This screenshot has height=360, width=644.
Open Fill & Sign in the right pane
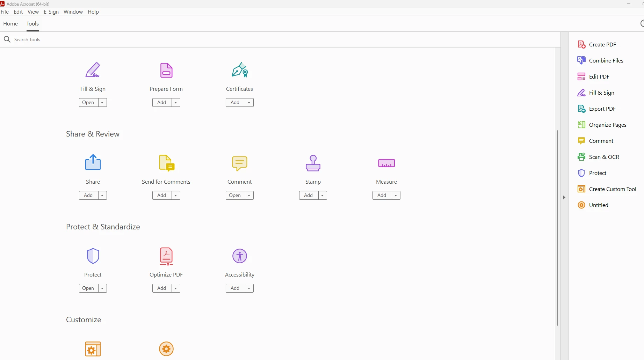click(596, 93)
